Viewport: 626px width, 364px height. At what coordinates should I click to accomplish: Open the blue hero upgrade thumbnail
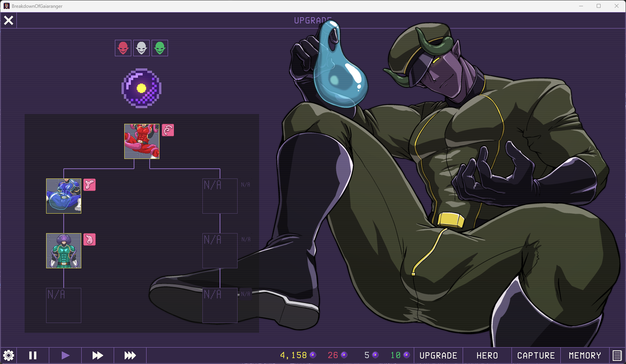[x=64, y=196]
